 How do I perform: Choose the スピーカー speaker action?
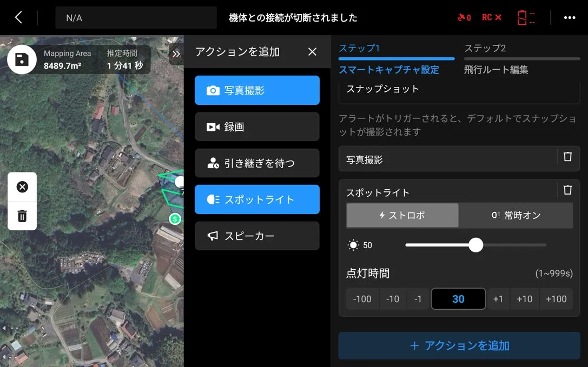(257, 236)
